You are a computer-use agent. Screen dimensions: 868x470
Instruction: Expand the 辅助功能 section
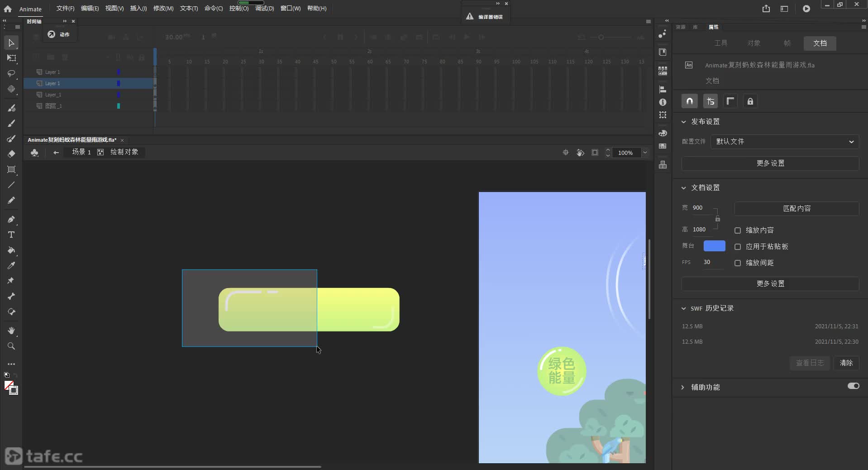click(683, 388)
